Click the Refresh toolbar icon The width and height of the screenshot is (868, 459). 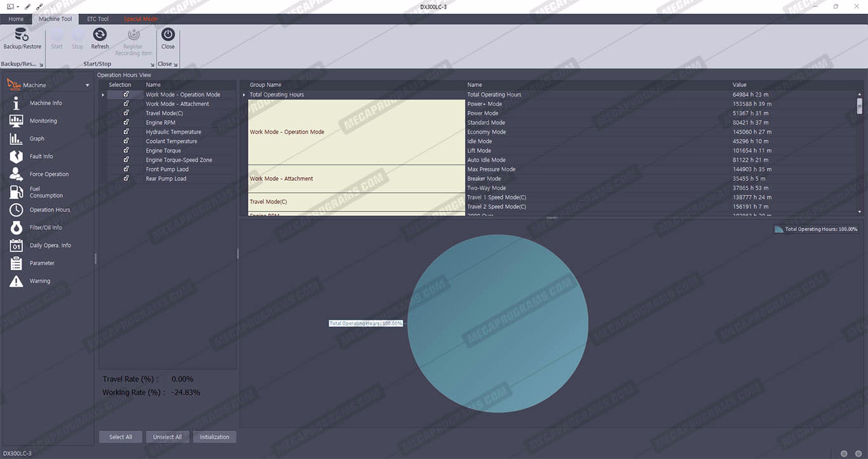pyautogui.click(x=100, y=36)
